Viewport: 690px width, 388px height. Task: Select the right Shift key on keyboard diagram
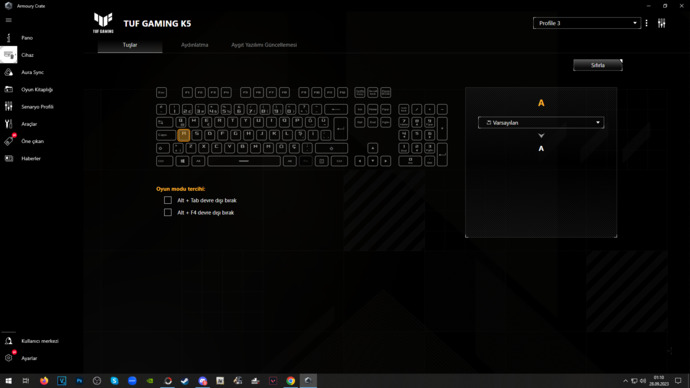pos(331,148)
